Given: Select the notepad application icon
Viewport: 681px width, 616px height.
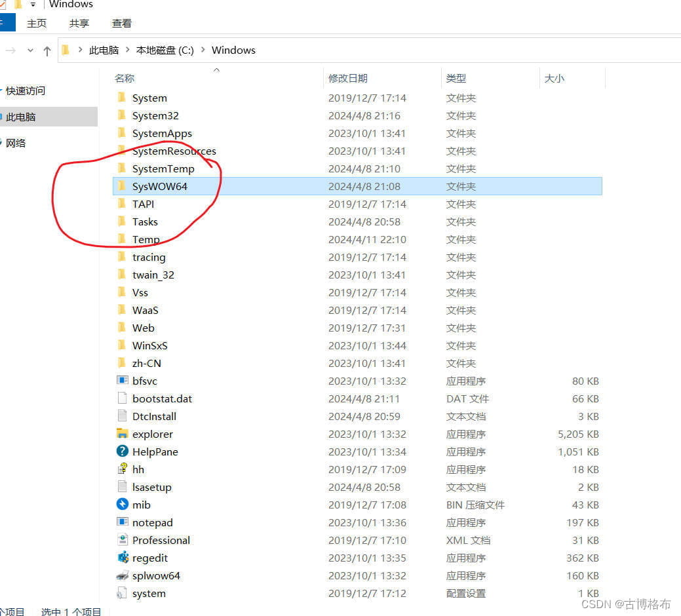Looking at the screenshot, I should tap(123, 522).
